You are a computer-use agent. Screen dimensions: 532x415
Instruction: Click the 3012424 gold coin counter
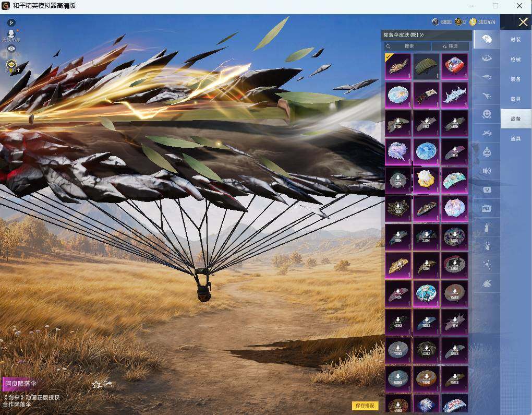pos(482,22)
